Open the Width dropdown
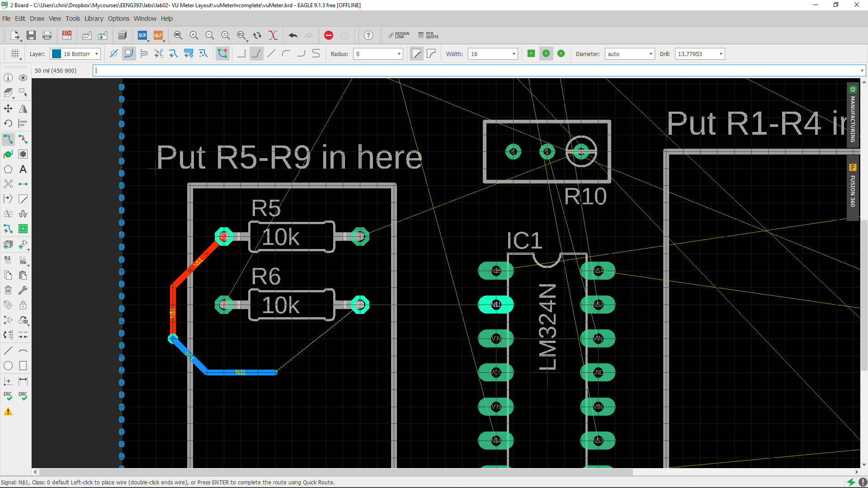This screenshot has width=868, height=488. click(x=493, y=54)
